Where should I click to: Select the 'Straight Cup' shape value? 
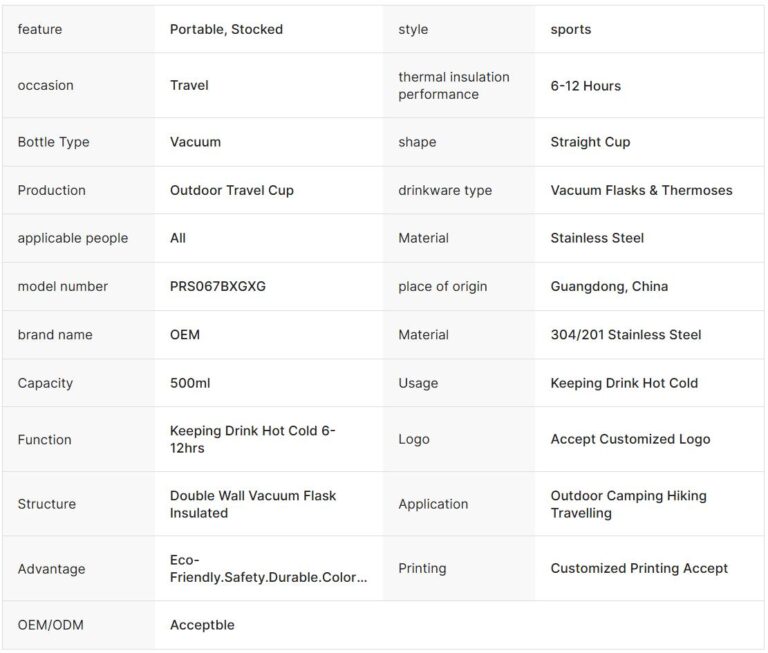point(590,142)
